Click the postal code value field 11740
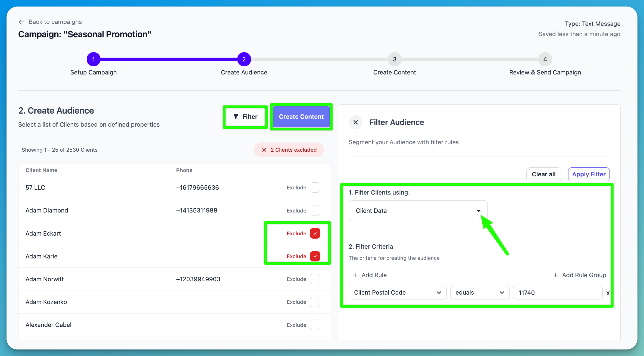The image size is (644, 356). point(557,293)
